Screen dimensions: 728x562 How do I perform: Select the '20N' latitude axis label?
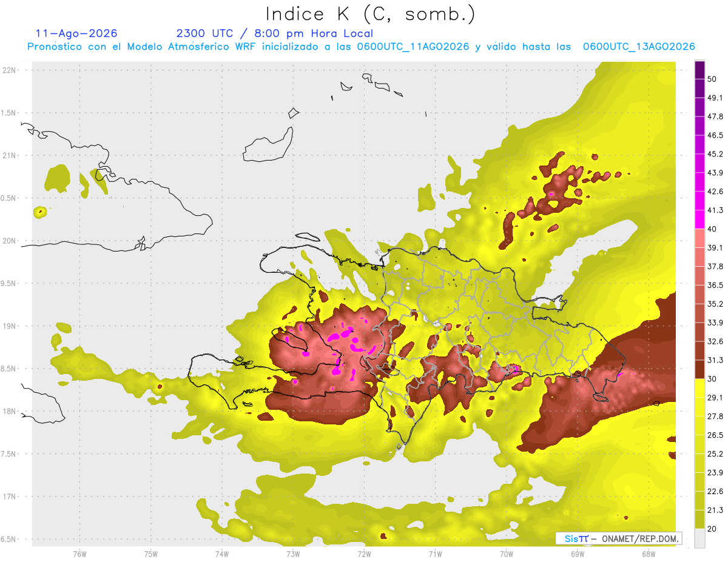10,241
